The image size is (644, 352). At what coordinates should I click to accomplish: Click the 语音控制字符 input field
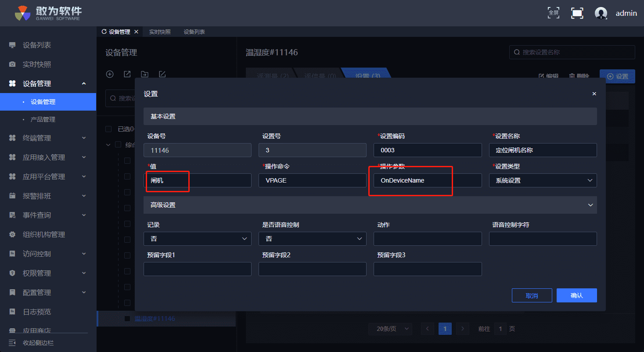pyautogui.click(x=543, y=239)
